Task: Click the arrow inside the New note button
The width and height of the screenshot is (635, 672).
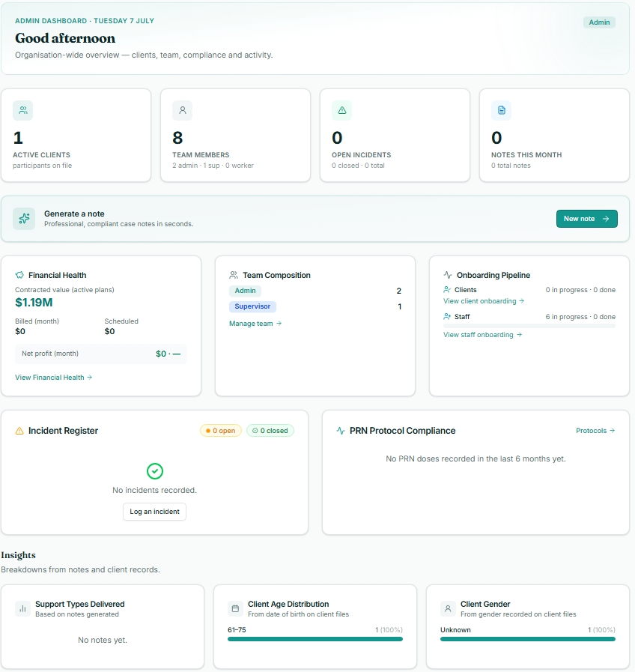Action: (606, 219)
